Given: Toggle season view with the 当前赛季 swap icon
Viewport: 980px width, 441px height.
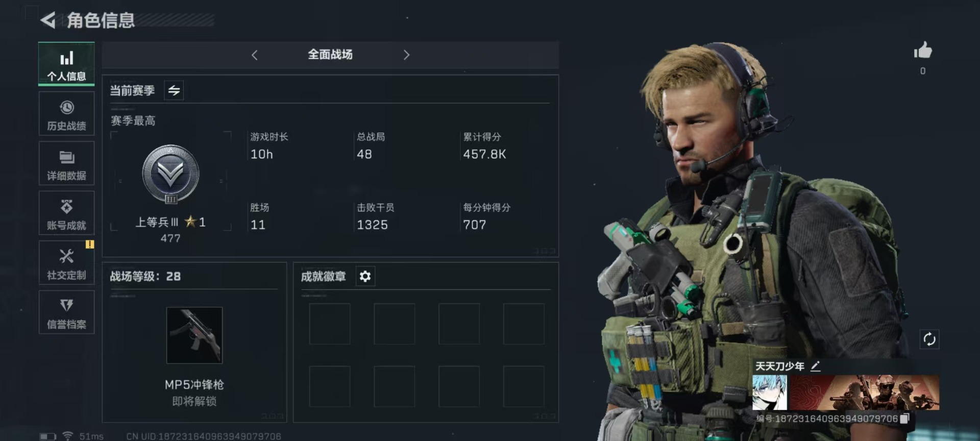Looking at the screenshot, I should click(x=174, y=90).
